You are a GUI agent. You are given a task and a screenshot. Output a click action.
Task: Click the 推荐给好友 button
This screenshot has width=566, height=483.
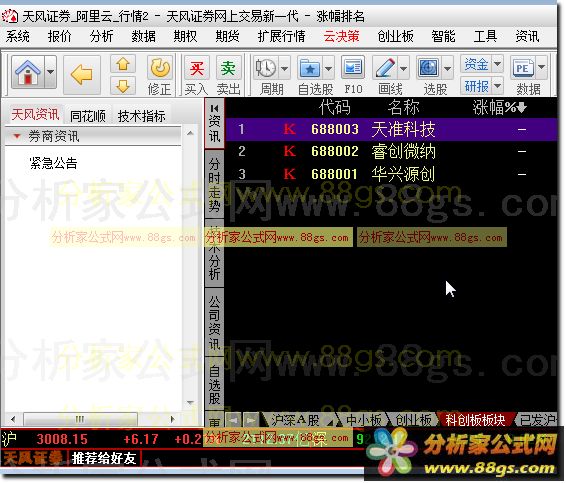point(104,458)
